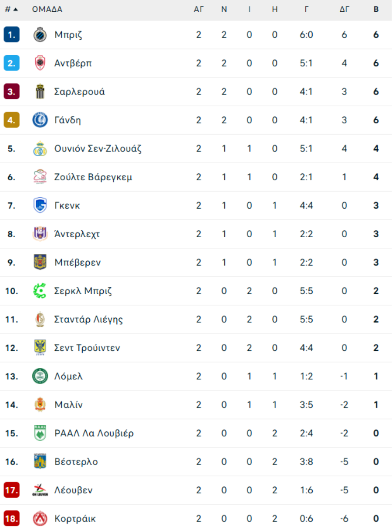Image resolution: width=392 pixels, height=532 pixels.
Task: Click the dark blue rank 1 badge
Action: pos(12,35)
